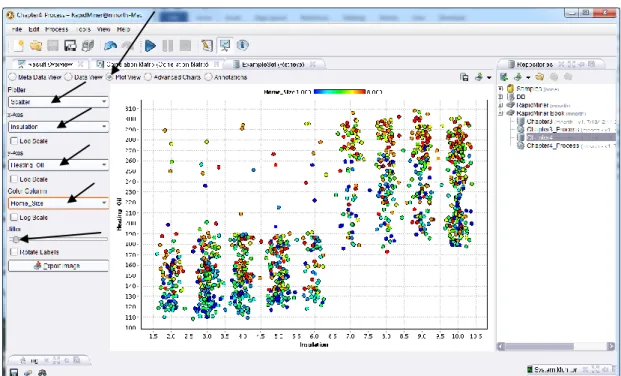Collapse the RapidMiner Book repository node
The height and width of the screenshot is (376, 621).
[x=501, y=113]
